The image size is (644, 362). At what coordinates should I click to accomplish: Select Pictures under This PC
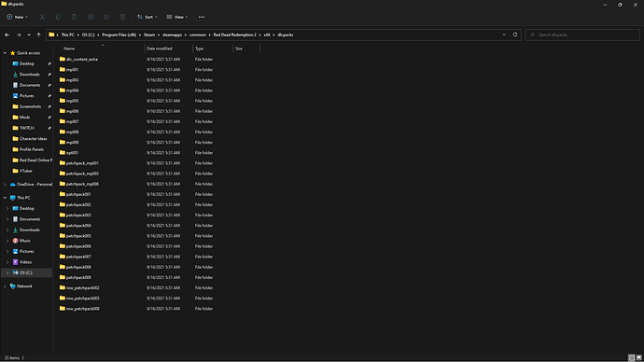[x=27, y=251]
